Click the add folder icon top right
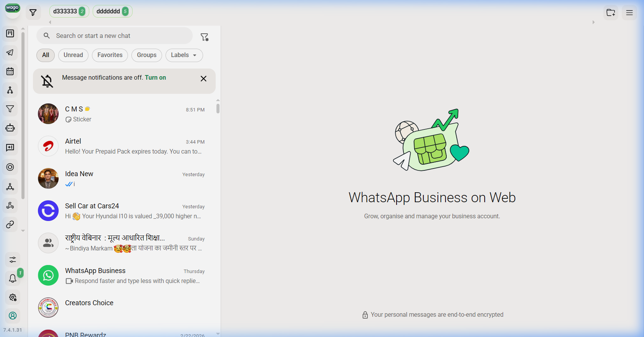 (611, 13)
